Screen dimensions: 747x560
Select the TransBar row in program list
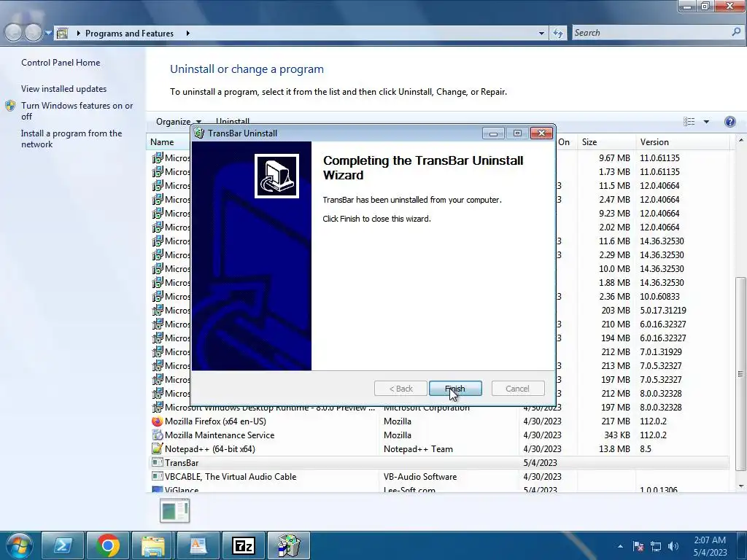click(x=439, y=462)
